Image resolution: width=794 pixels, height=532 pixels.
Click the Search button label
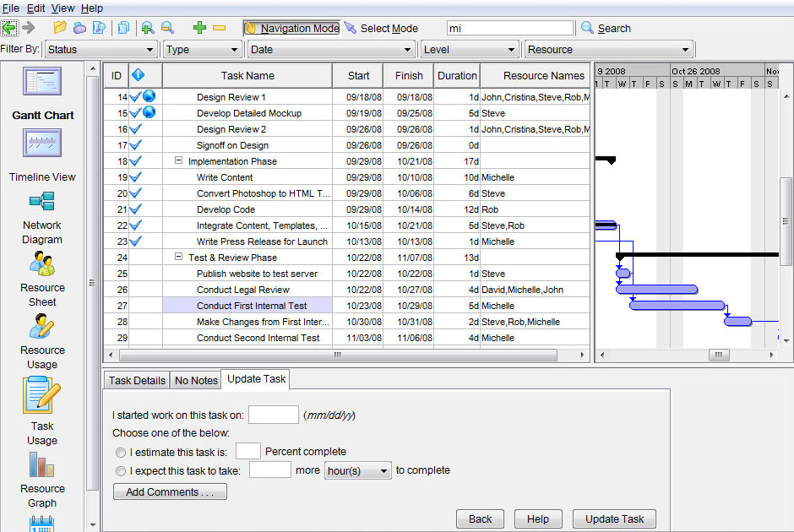(614, 29)
